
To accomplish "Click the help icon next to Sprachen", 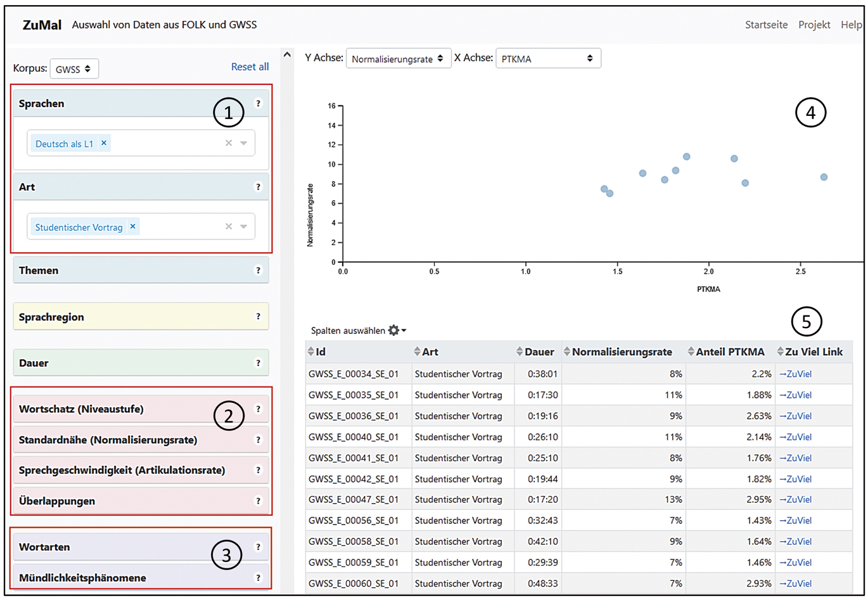I will pos(258,103).
